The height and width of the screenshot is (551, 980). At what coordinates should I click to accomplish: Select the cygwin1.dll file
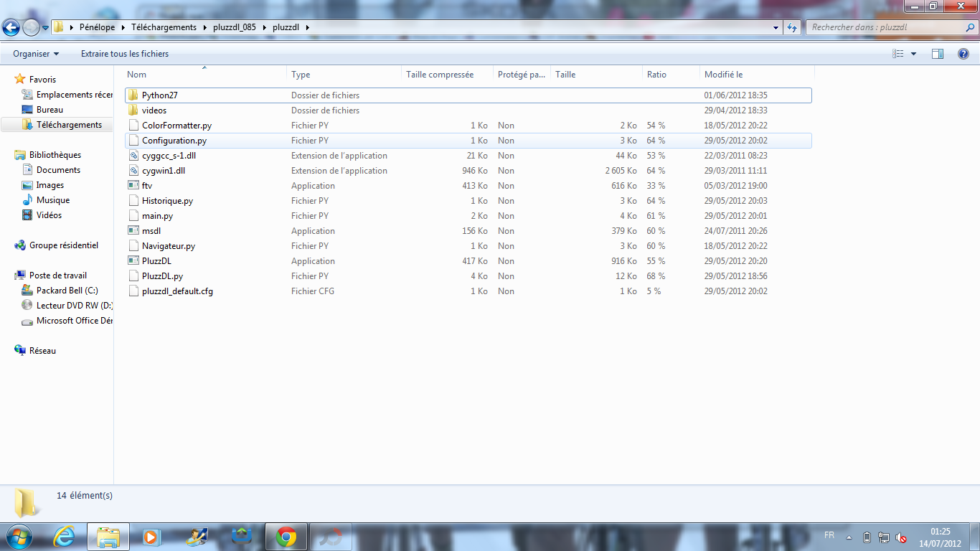coord(164,171)
